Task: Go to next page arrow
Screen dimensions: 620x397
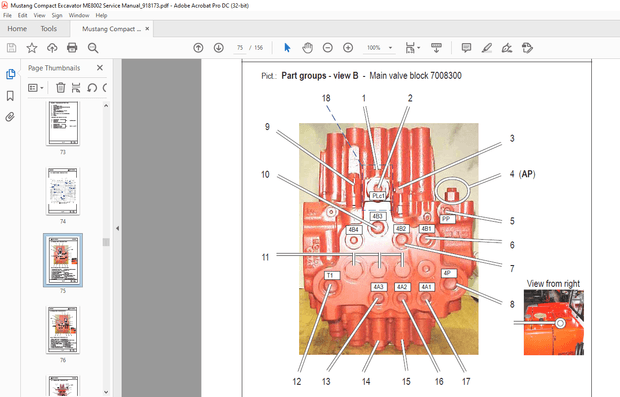Action: tap(218, 48)
